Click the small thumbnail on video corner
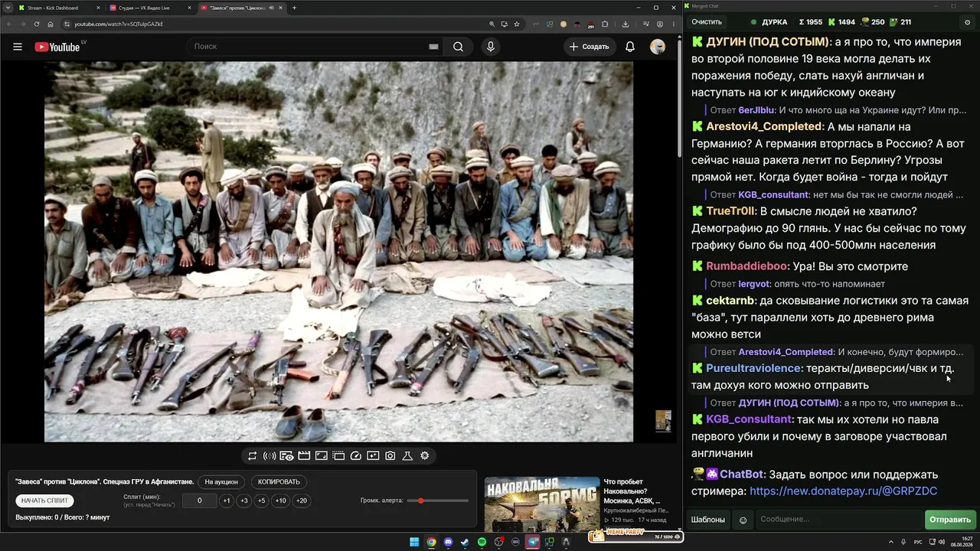This screenshot has height=551, width=980. 663,421
